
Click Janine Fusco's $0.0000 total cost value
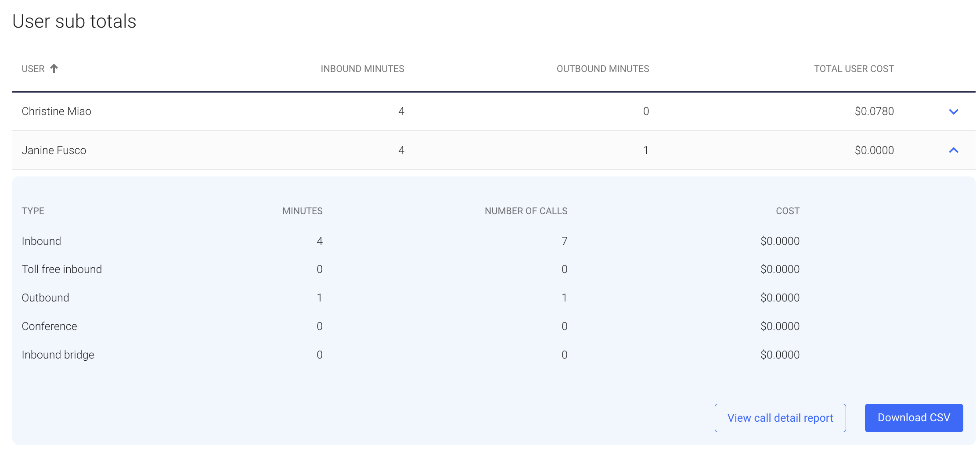point(873,150)
